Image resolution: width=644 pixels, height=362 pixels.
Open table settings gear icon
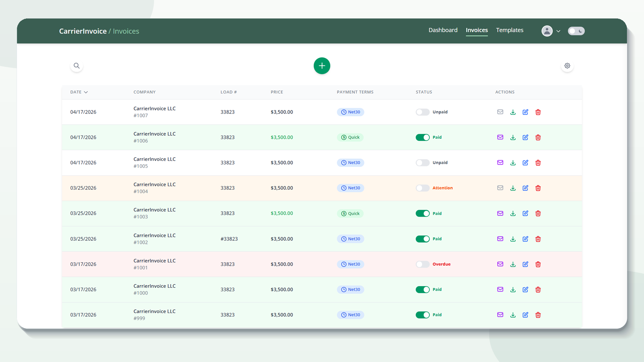(567, 66)
